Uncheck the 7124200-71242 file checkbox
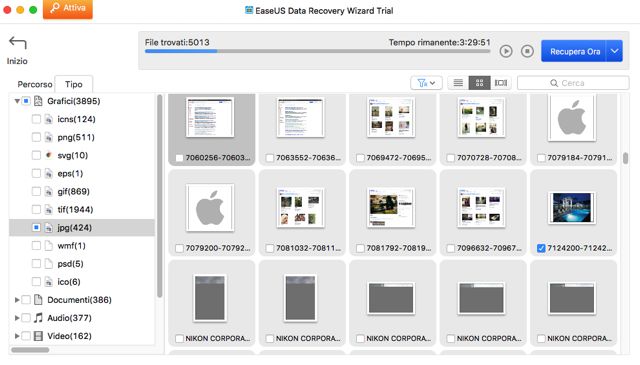The width and height of the screenshot is (640, 365). [x=541, y=248]
